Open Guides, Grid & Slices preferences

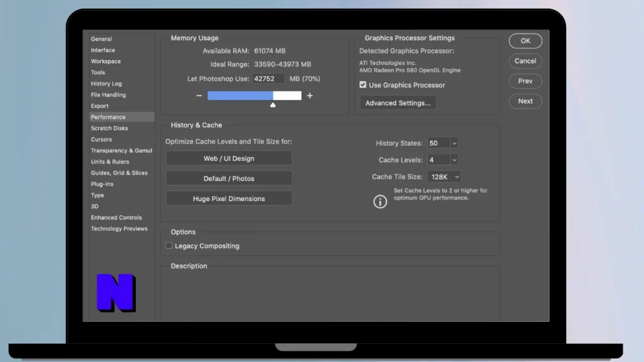pos(119,173)
